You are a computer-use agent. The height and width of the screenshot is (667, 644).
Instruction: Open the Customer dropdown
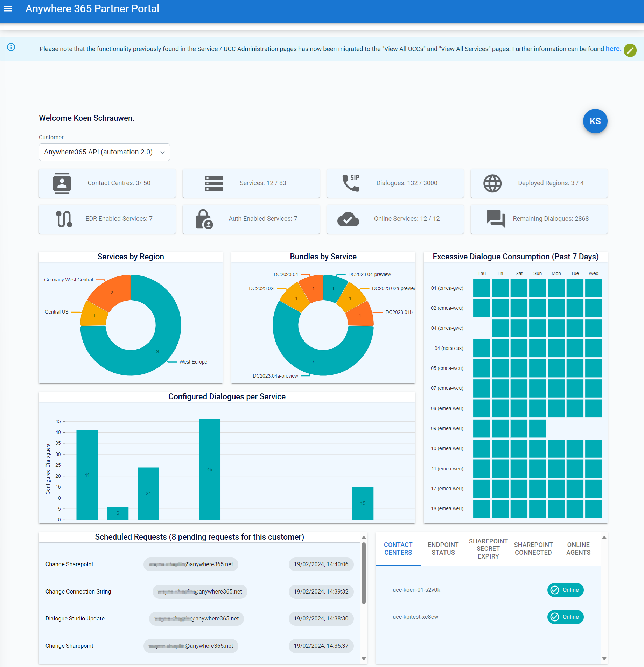pyautogui.click(x=104, y=152)
